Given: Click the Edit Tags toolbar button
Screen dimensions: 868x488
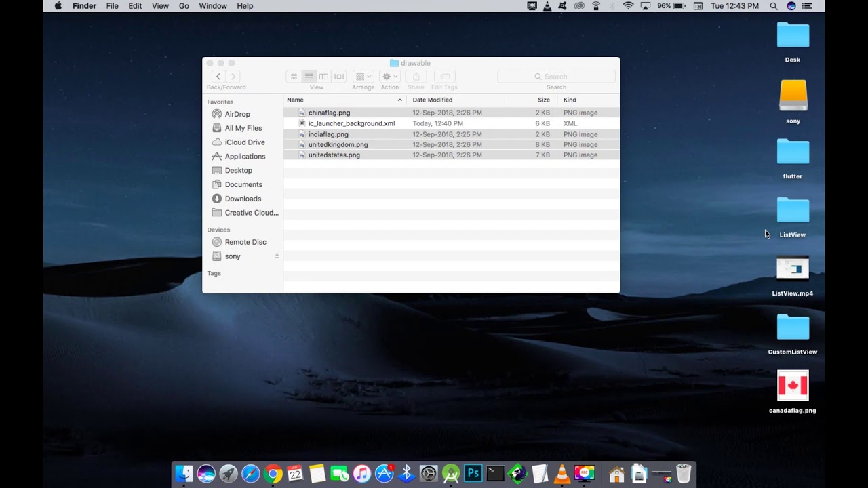Looking at the screenshot, I should pyautogui.click(x=445, y=77).
